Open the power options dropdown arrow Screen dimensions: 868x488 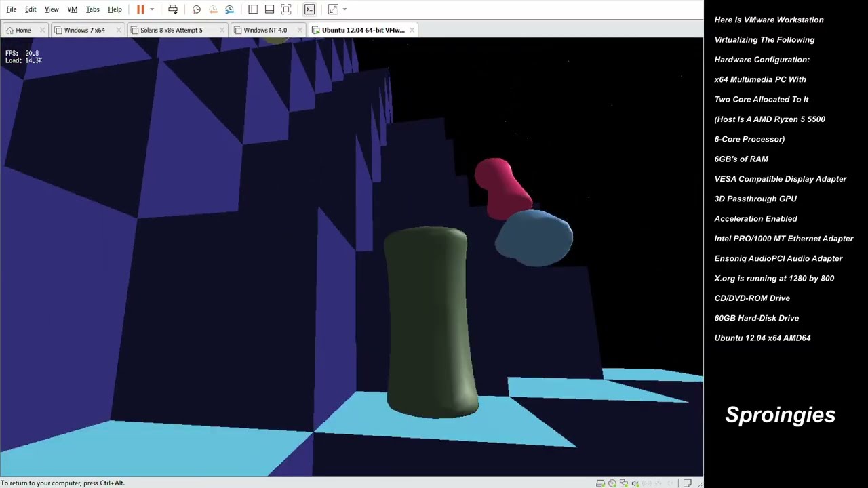coord(152,9)
